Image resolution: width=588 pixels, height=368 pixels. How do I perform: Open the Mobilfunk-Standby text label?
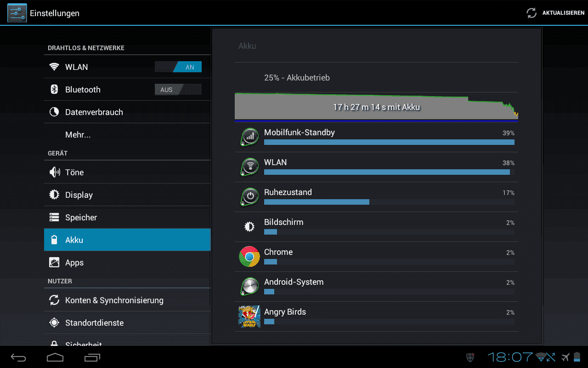(x=300, y=132)
